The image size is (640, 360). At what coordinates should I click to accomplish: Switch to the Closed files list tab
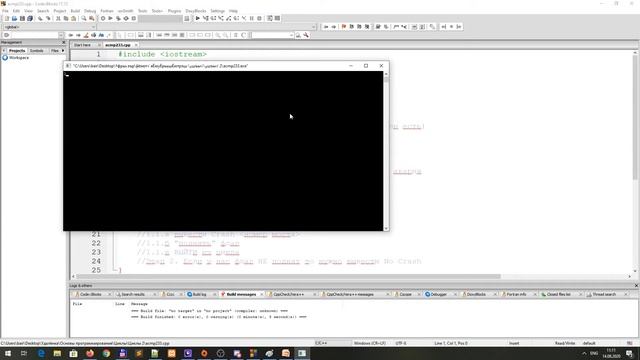pos(558,294)
